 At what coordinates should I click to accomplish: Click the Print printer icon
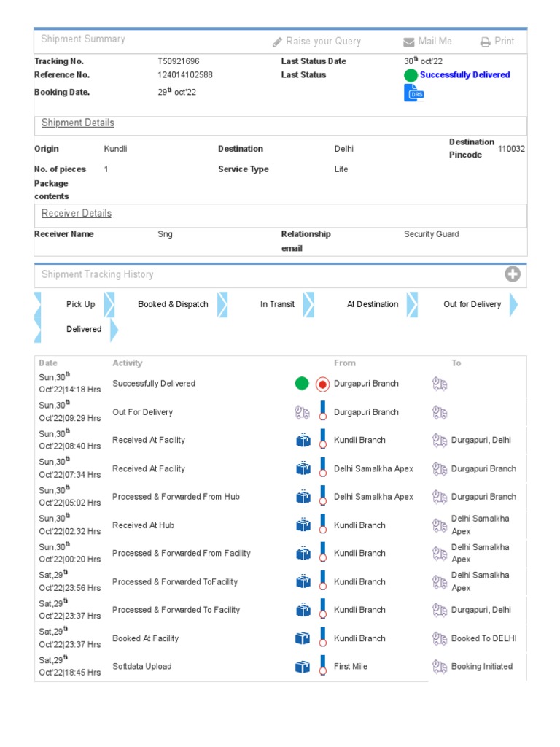[486, 42]
